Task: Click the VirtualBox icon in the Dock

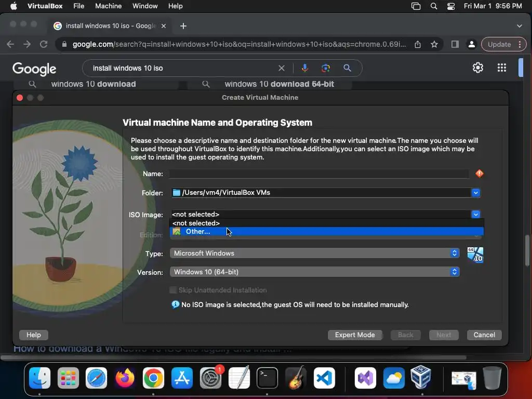Action: (x=421, y=377)
